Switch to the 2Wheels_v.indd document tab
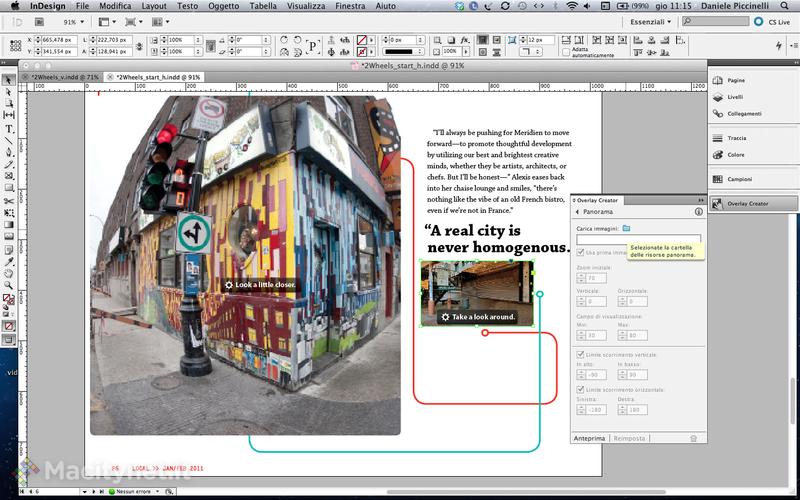Image resolution: width=800 pixels, height=500 pixels. click(65, 76)
